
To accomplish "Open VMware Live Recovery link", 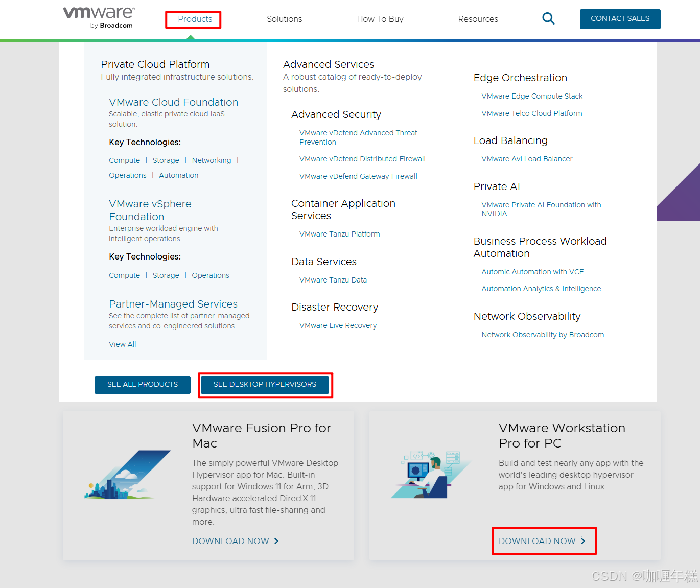I will pos(338,325).
